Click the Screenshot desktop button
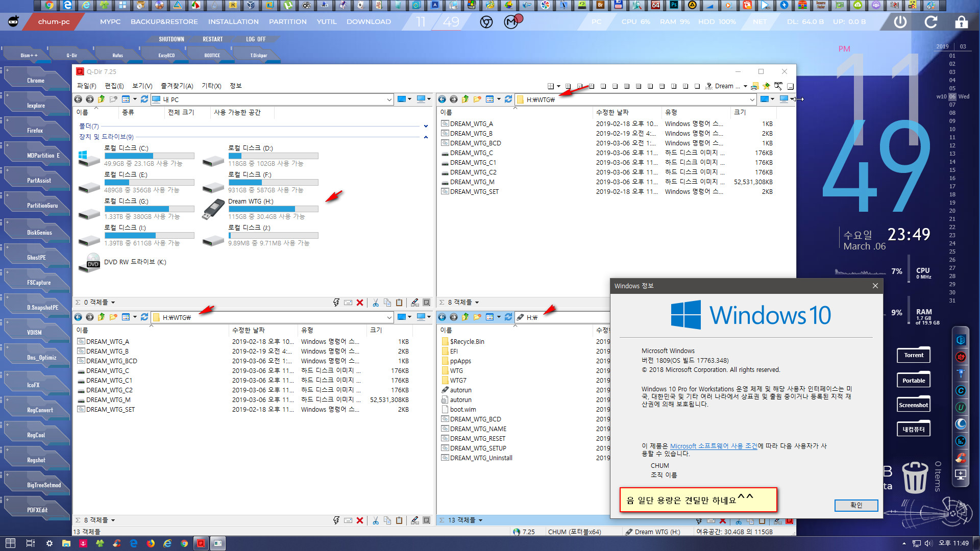The width and height of the screenshot is (980, 551). tap(914, 405)
